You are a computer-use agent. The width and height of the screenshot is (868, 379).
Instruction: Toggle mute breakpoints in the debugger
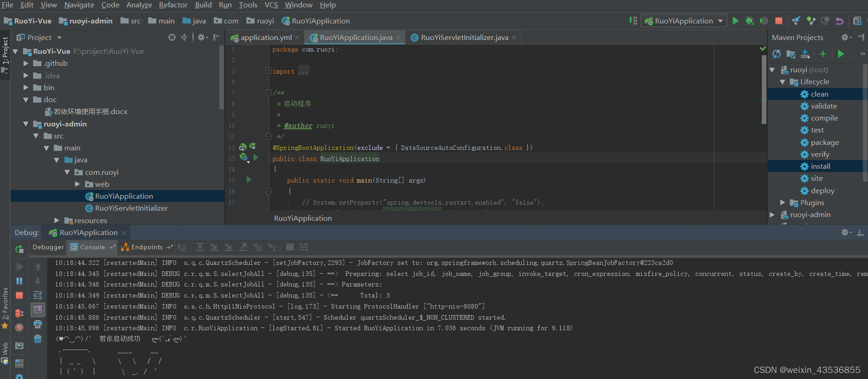(x=19, y=327)
